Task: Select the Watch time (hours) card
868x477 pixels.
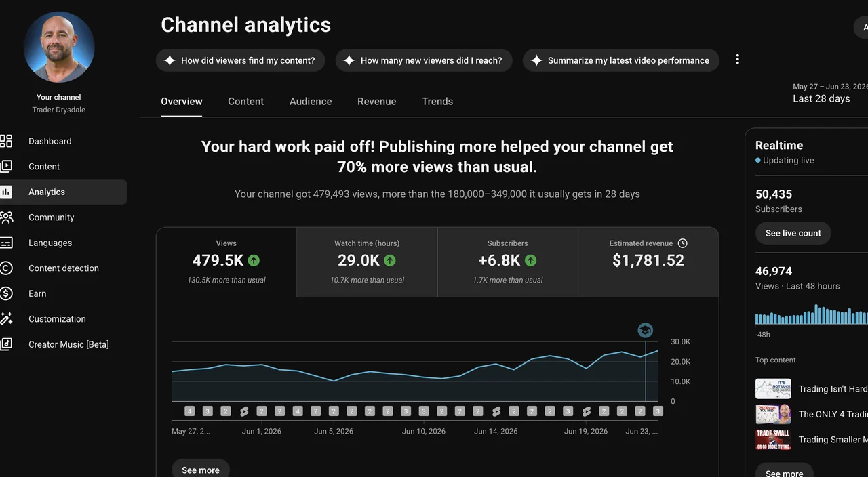Action: tap(367, 262)
